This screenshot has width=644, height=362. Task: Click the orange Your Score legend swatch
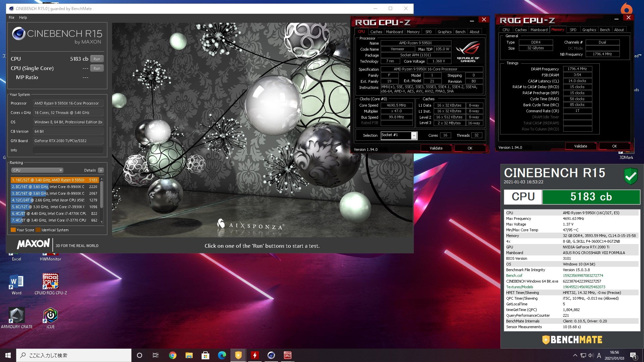pos(13,230)
